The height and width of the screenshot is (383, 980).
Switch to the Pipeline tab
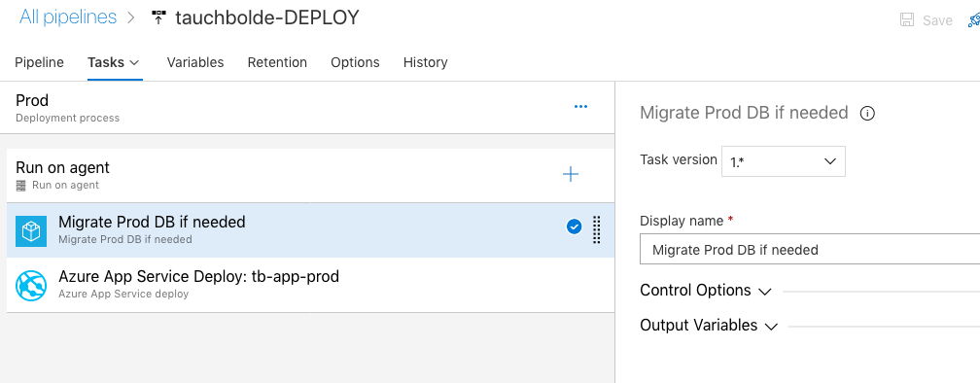(39, 62)
